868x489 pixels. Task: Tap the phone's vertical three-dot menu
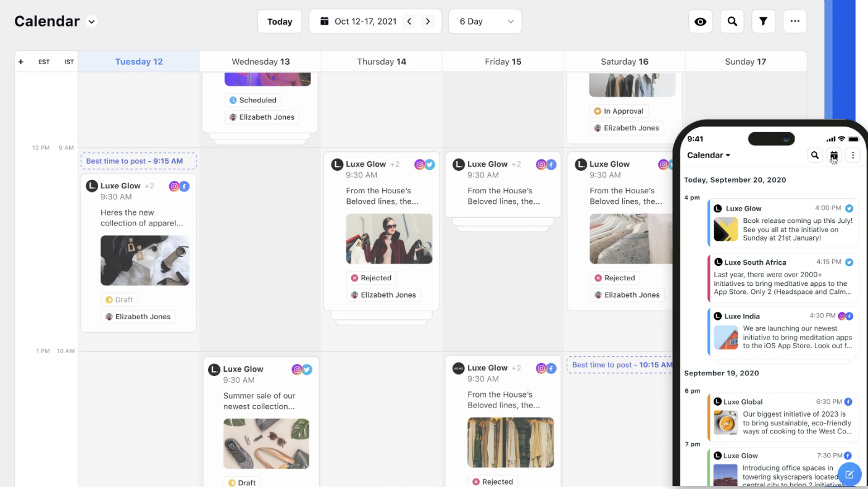tap(853, 155)
